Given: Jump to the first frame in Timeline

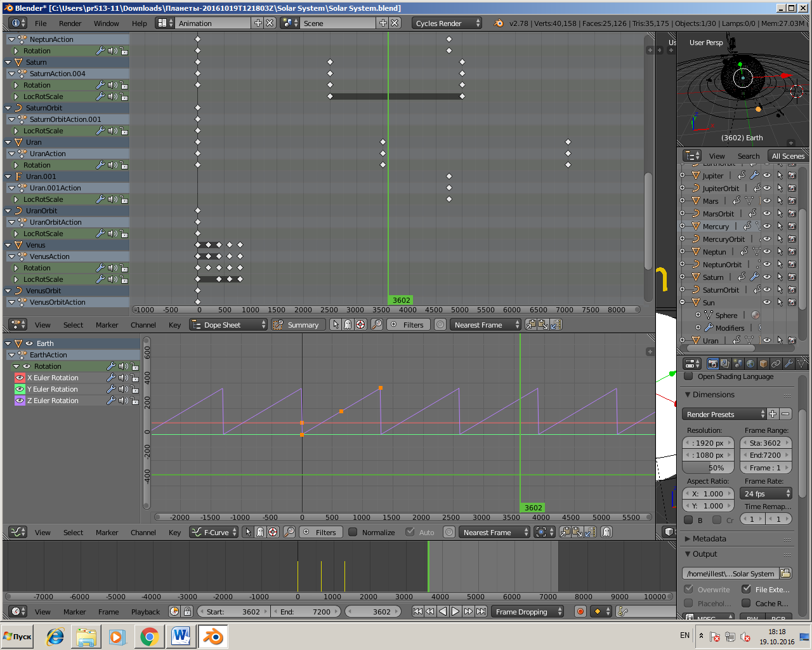Looking at the screenshot, I should 417,611.
